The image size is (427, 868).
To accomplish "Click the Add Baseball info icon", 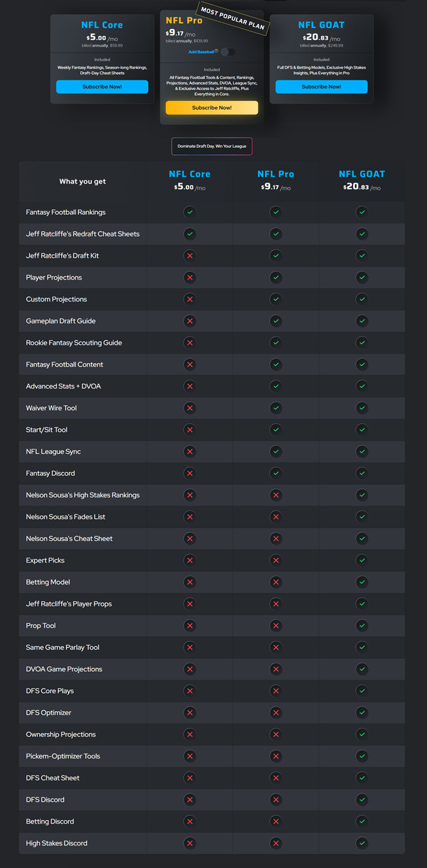I will click(216, 51).
